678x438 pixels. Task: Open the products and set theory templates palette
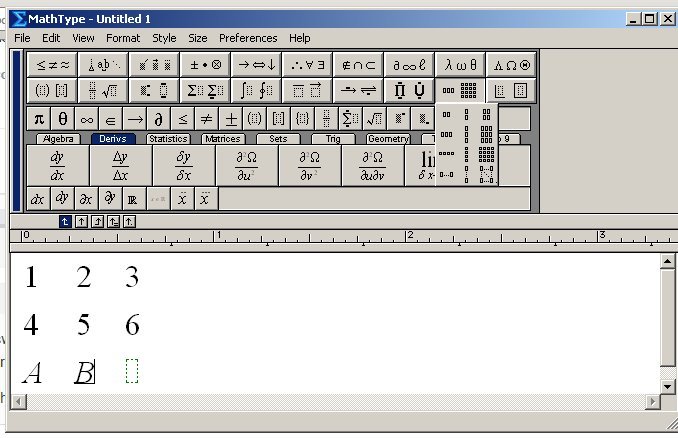click(409, 90)
